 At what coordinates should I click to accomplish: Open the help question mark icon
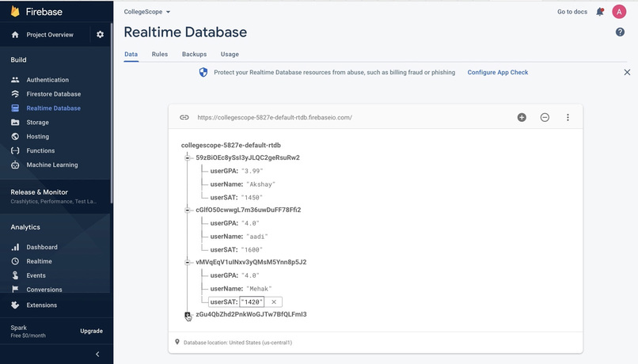click(620, 32)
